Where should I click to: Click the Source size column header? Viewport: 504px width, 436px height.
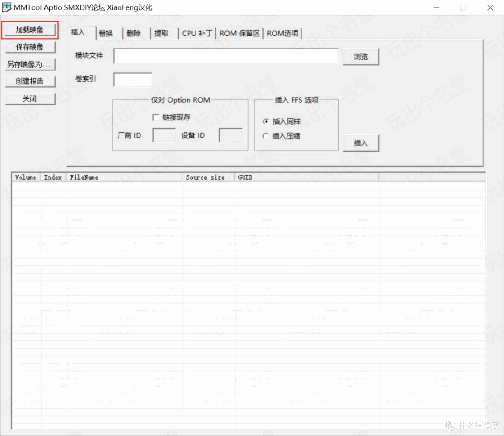(x=208, y=177)
